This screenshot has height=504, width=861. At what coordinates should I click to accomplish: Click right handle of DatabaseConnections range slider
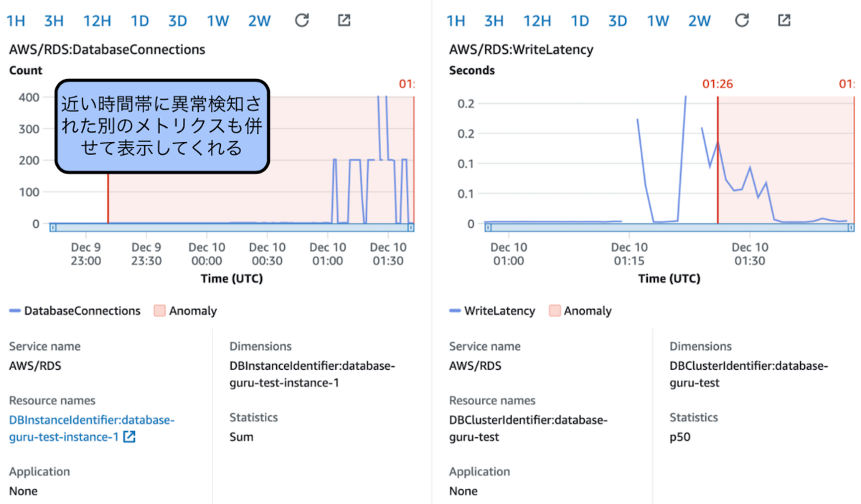(411, 228)
